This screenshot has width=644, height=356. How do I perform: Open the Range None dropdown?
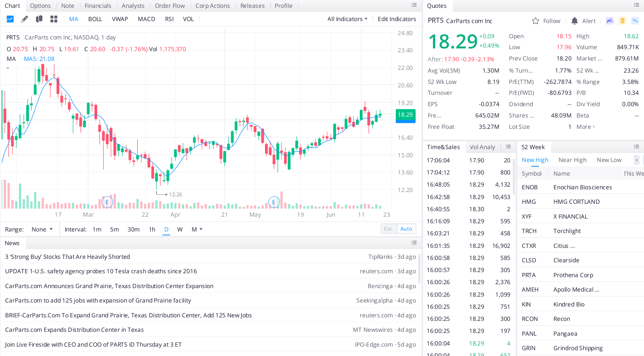pyautogui.click(x=42, y=230)
